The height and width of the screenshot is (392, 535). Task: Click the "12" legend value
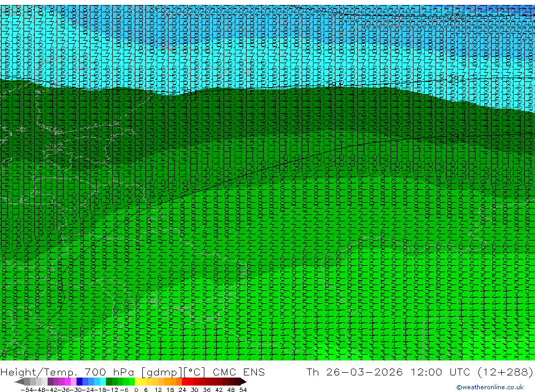coord(158,390)
